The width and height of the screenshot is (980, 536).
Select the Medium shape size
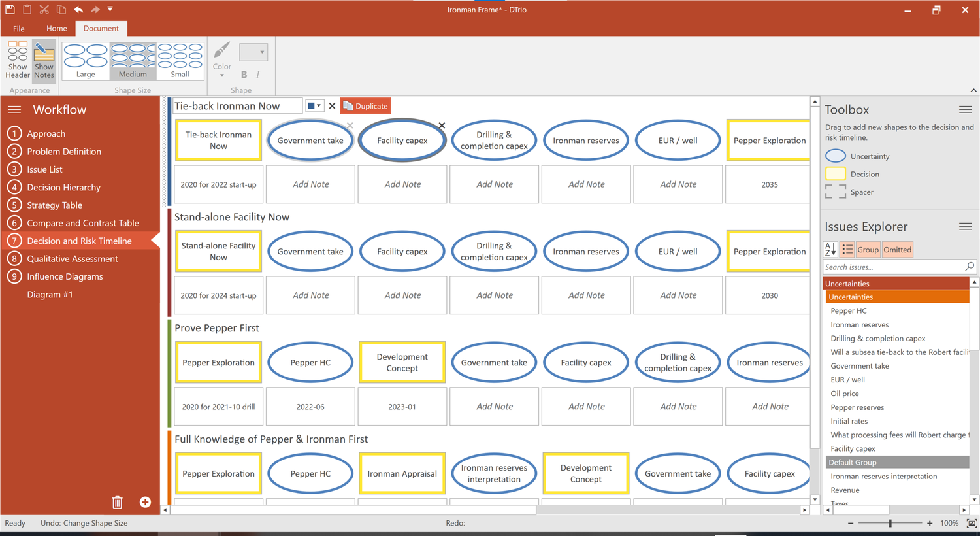point(133,61)
